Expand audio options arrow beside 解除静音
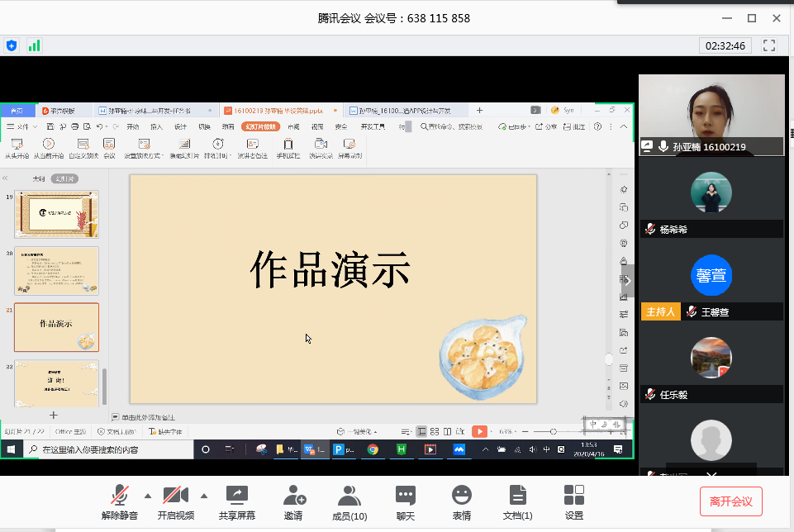 (x=148, y=496)
